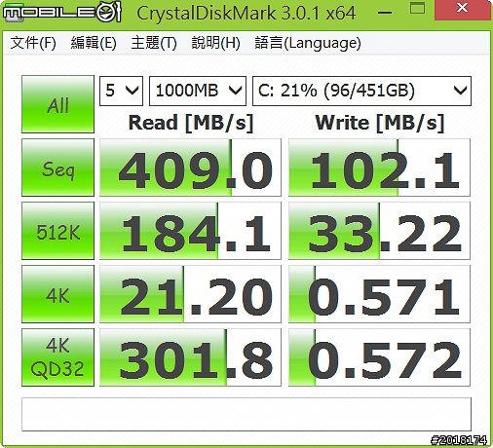The width and height of the screenshot is (493, 448).
Task: Maximize the CrystalDiskMark window
Action: pos(417,8)
